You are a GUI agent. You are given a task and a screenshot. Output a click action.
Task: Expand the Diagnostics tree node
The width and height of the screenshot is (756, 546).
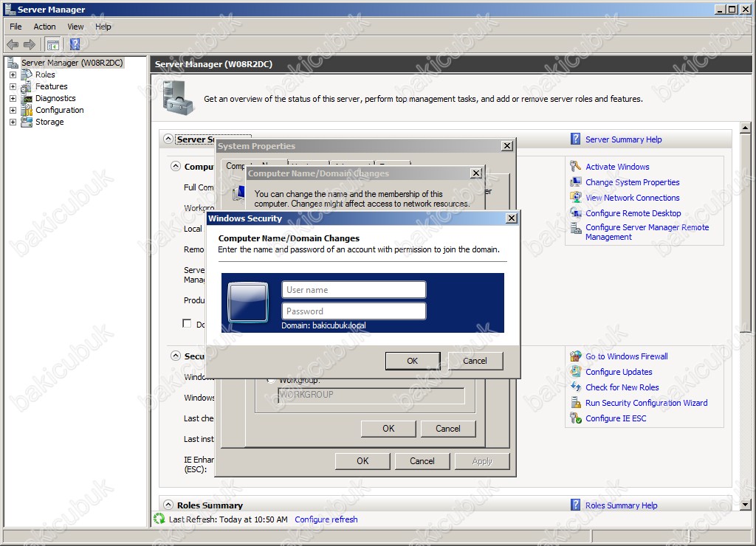point(13,99)
